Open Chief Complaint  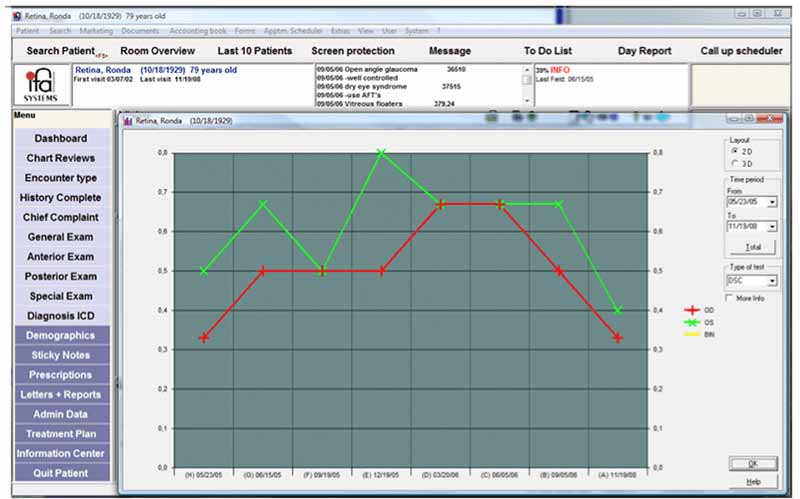click(x=61, y=217)
